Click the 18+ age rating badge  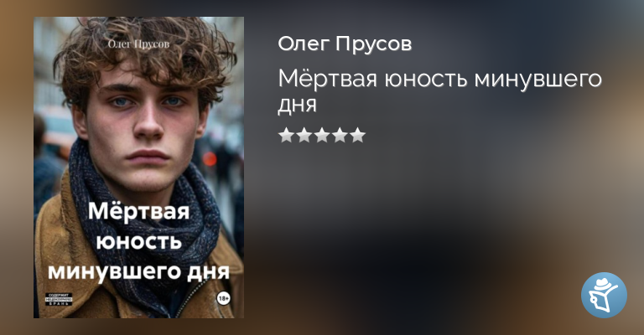(x=223, y=299)
